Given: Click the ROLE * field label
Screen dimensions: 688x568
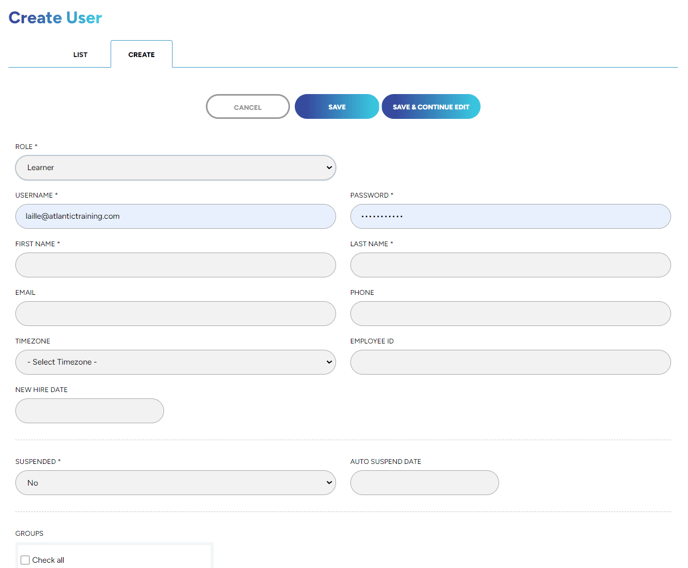Looking at the screenshot, I should point(26,146).
